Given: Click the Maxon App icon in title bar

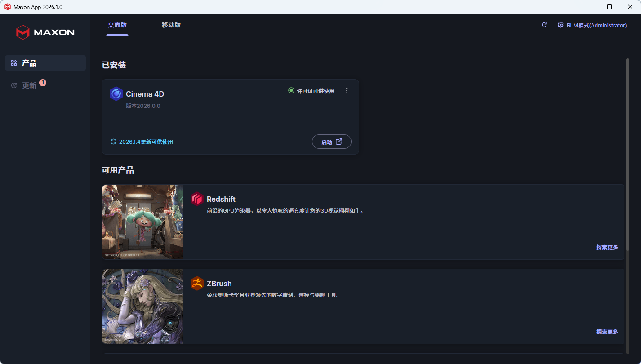Looking at the screenshot, I should tap(8, 7).
